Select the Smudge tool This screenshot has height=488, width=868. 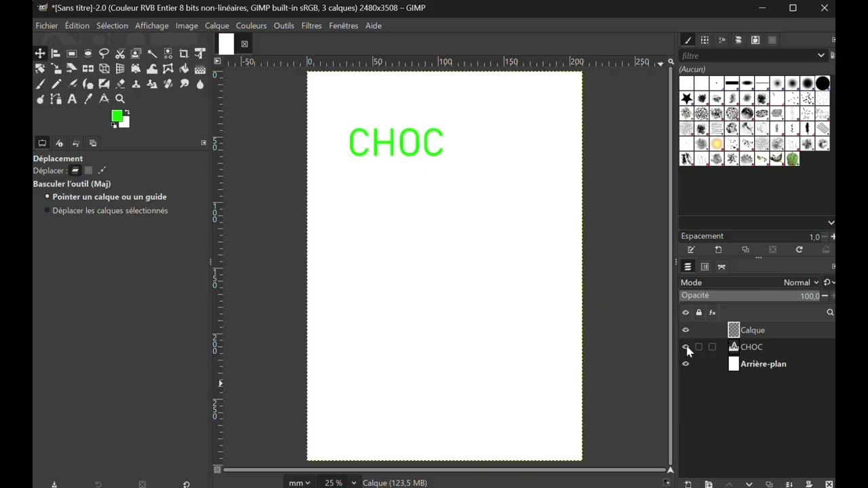click(184, 84)
